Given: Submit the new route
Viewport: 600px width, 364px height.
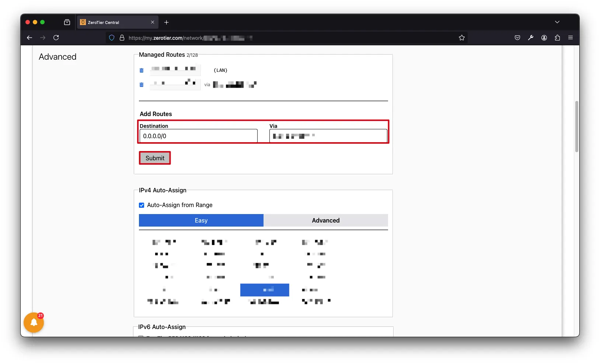Looking at the screenshot, I should coord(155,158).
